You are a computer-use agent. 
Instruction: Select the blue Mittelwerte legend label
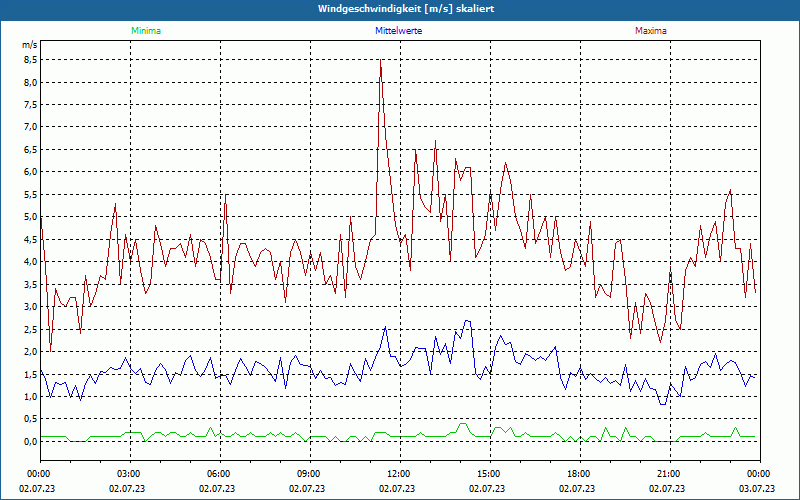[x=399, y=31]
